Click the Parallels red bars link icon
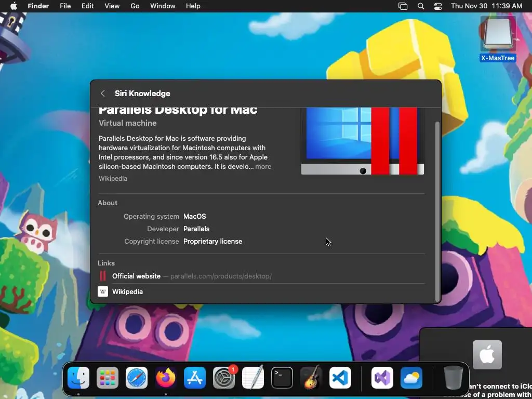 103,276
